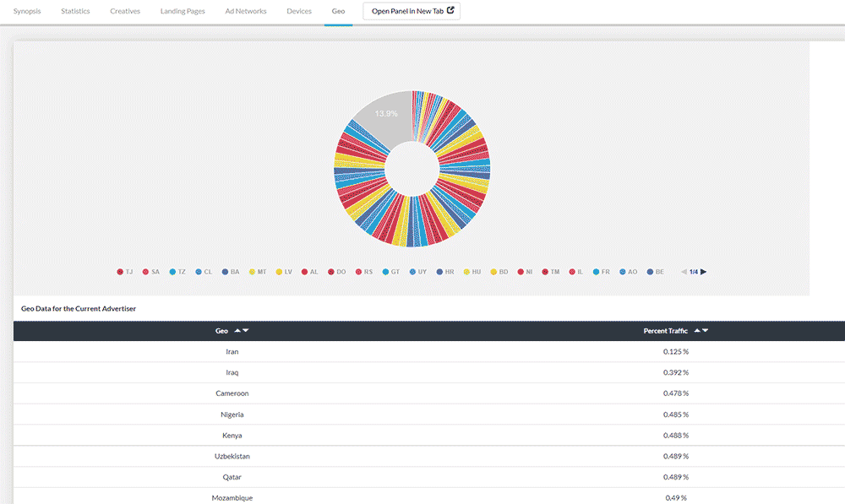Go to next legend page arrow
This screenshot has height=504, width=845.
(x=704, y=272)
